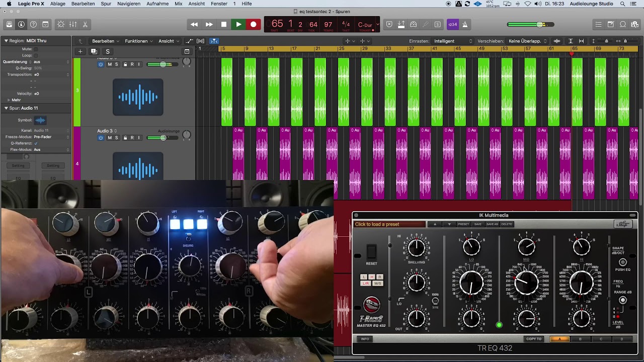The image size is (644, 362).
Task: Open the Bearbeiten menu in the menu bar
Action: (83, 4)
